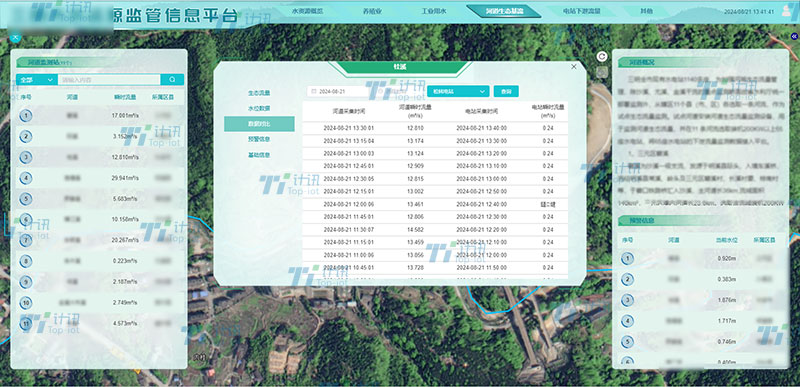Click the station search input box
The image size is (800, 387).
(109, 80)
